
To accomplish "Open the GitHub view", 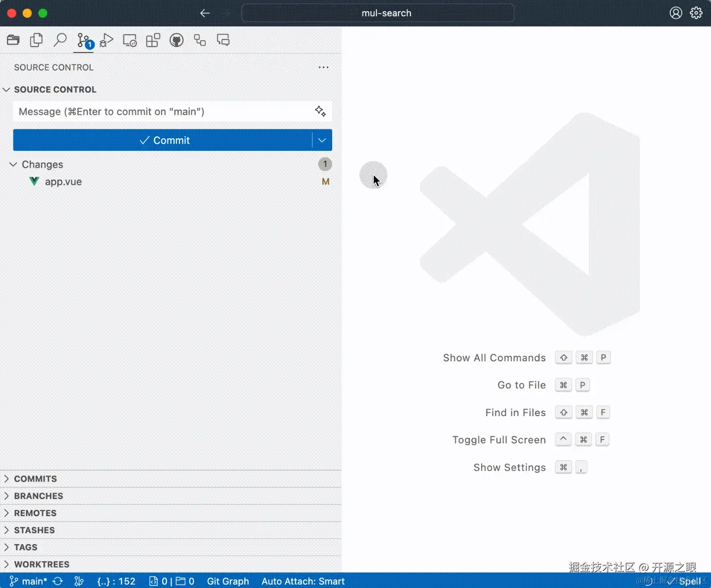I will (x=176, y=40).
